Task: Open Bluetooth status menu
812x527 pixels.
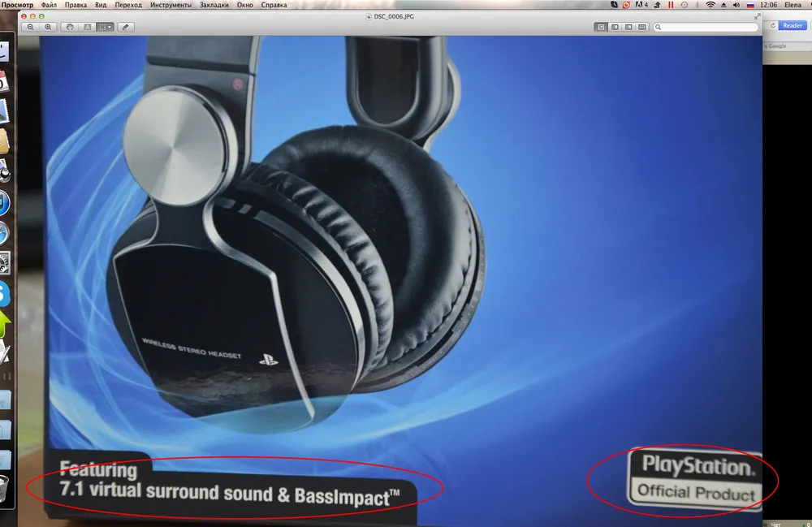Action: pyautogui.click(x=697, y=5)
